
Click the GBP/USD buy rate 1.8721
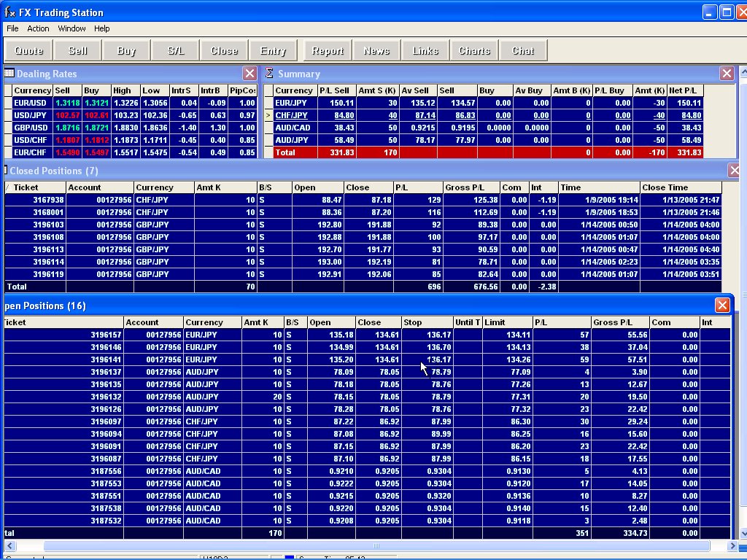point(96,128)
